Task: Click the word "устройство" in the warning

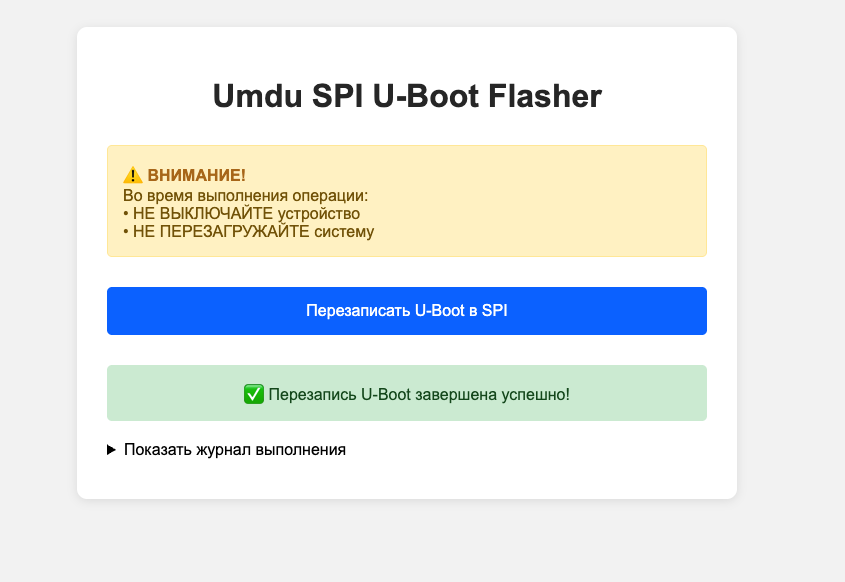Action: [x=322, y=214]
